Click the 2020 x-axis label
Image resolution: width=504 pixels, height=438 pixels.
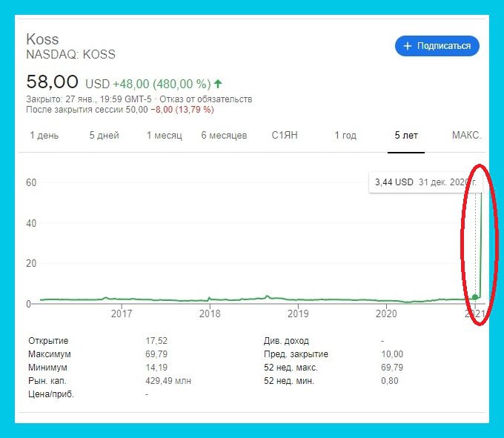tap(386, 313)
